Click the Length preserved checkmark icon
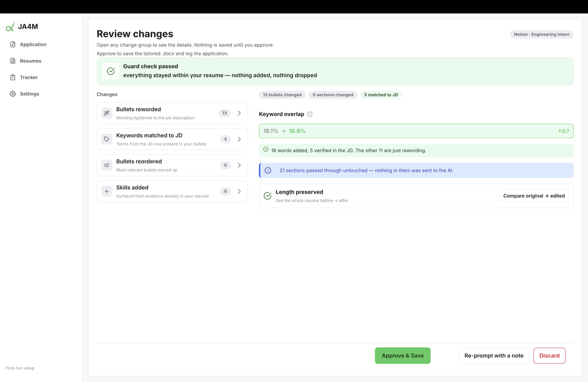The width and height of the screenshot is (588, 382). pos(268,196)
